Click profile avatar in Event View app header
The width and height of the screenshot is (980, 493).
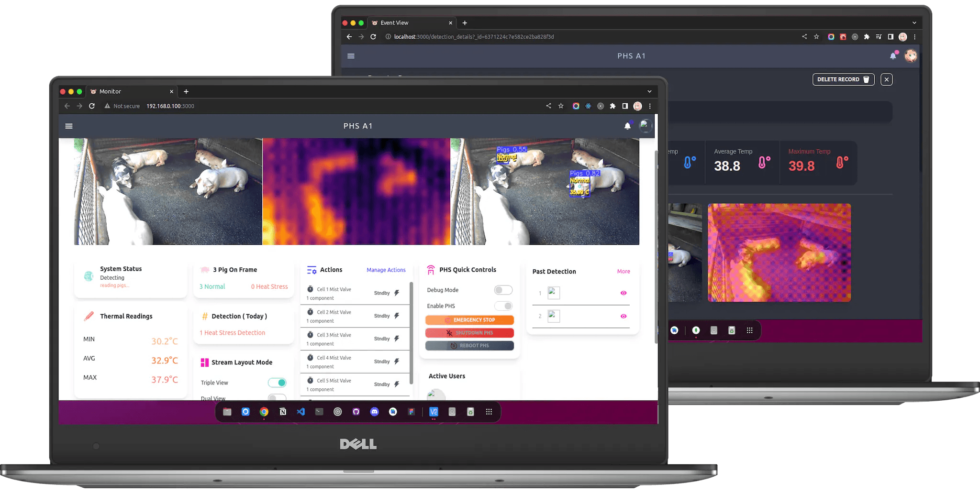(x=911, y=56)
